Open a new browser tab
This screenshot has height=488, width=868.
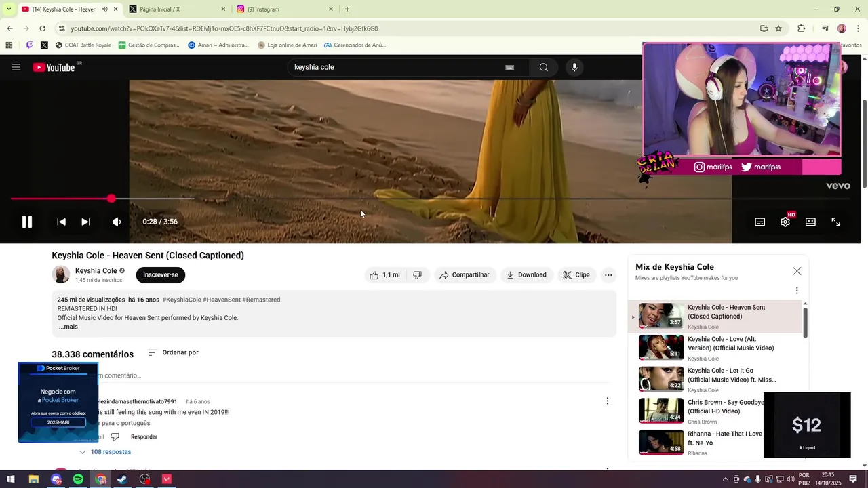[x=347, y=9]
